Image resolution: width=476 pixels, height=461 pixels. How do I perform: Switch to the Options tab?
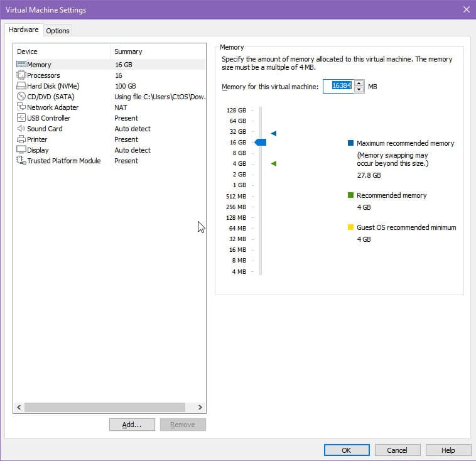coord(58,31)
